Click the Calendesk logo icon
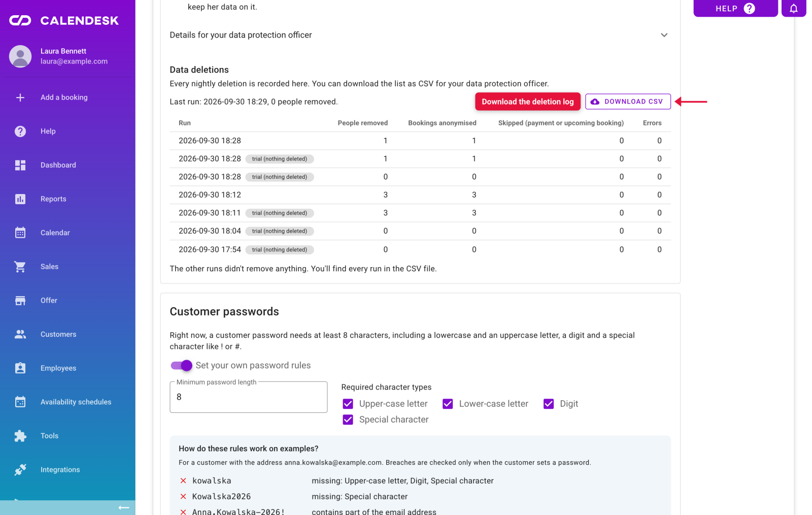812x515 pixels. tap(20, 20)
